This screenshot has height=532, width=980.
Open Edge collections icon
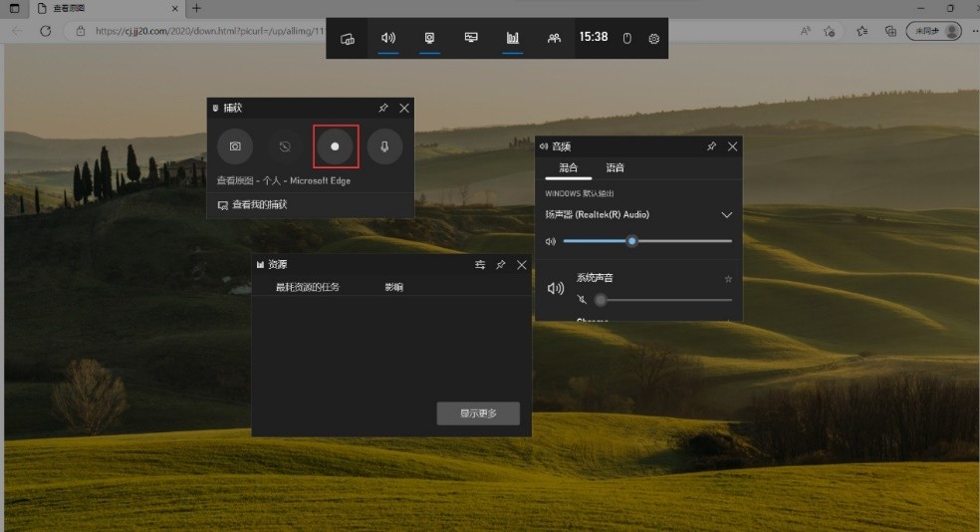890,31
